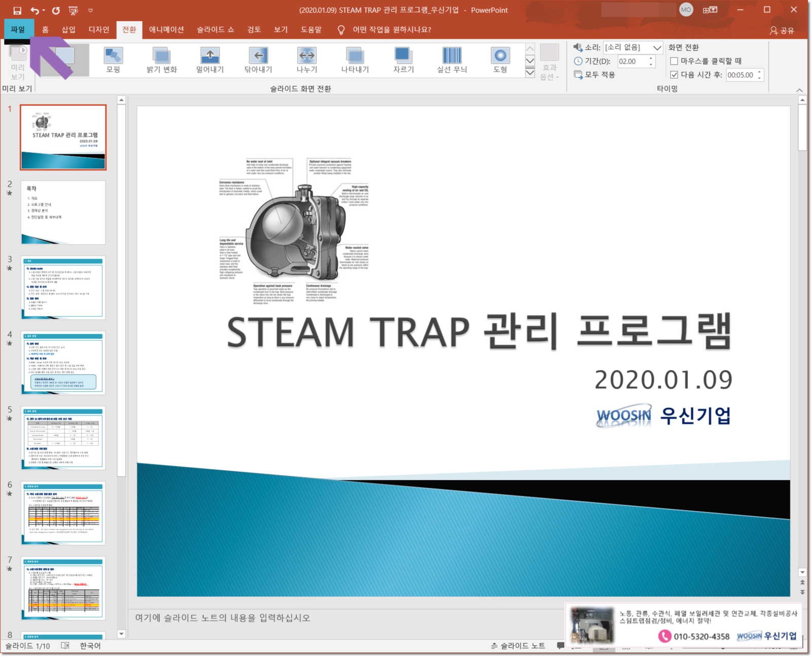Click the Undo arrow icon
Viewport: 812px width, 657px height.
[x=35, y=10]
